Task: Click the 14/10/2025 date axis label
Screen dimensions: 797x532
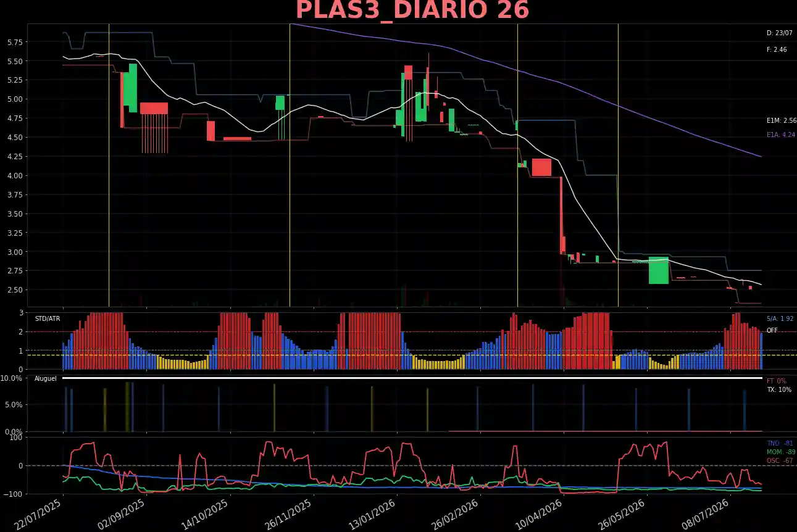Action: click(x=204, y=514)
